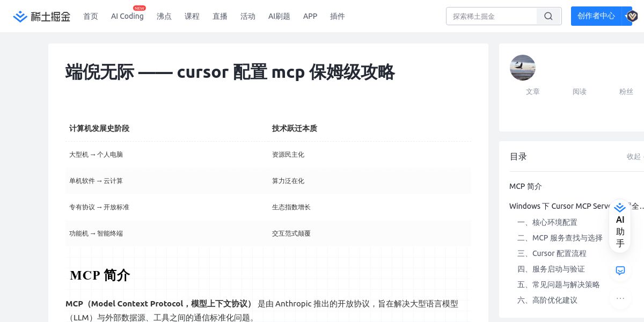644x322 pixels.
Task: Click table cell 交互范式颠覆
Action: pos(291,233)
